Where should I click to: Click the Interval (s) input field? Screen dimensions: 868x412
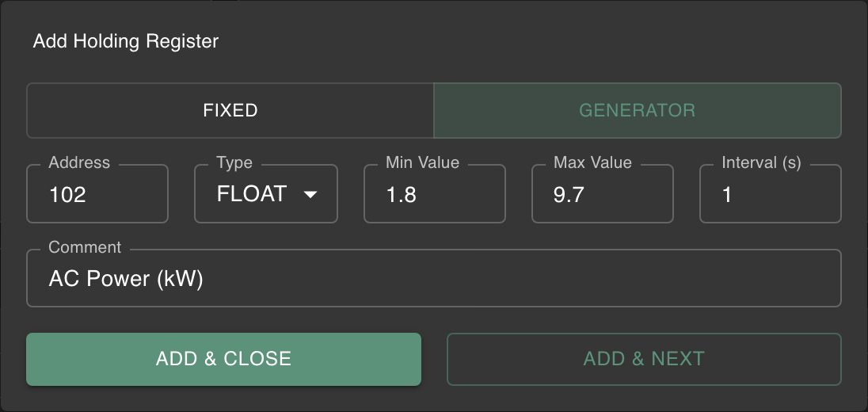click(x=770, y=195)
